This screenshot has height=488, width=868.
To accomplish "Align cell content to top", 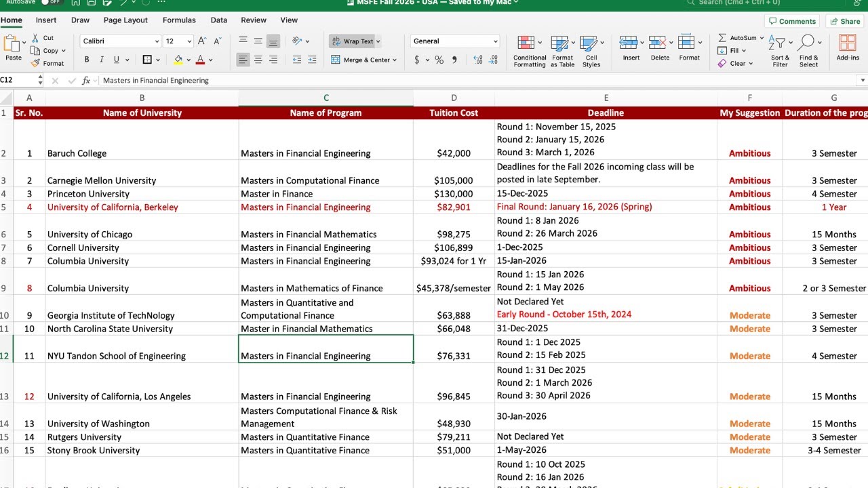I will [x=243, y=41].
